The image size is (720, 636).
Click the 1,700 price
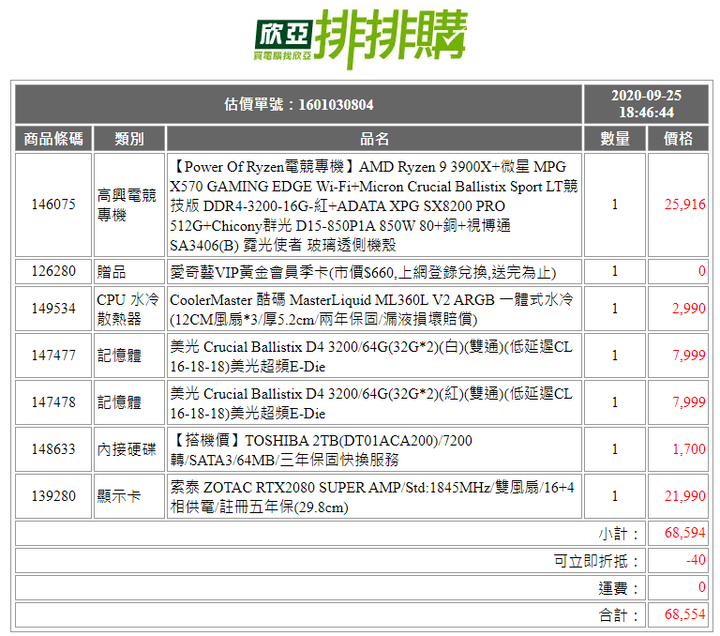click(689, 449)
